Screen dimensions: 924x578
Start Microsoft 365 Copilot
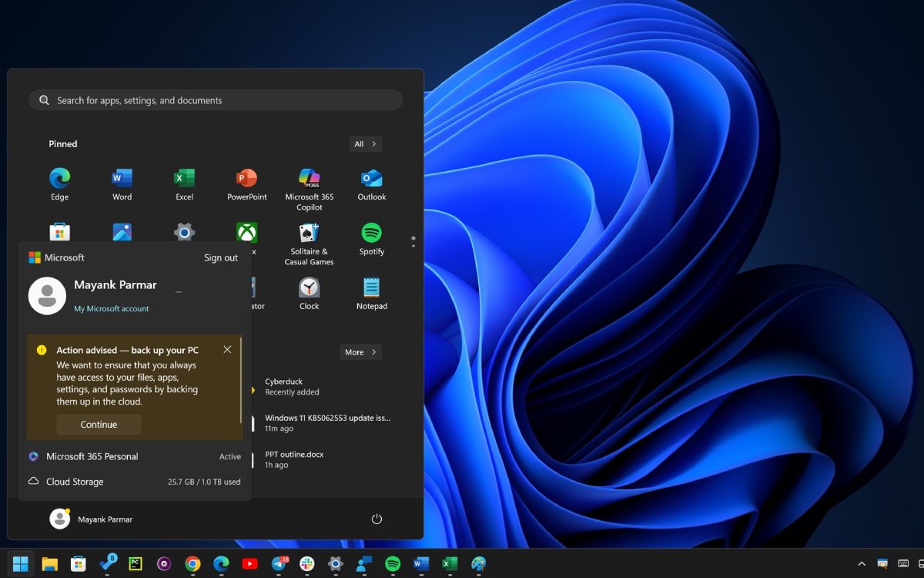pos(309,183)
